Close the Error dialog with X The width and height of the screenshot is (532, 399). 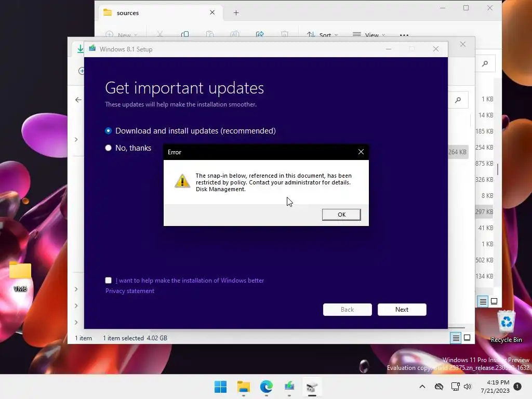pyautogui.click(x=361, y=152)
